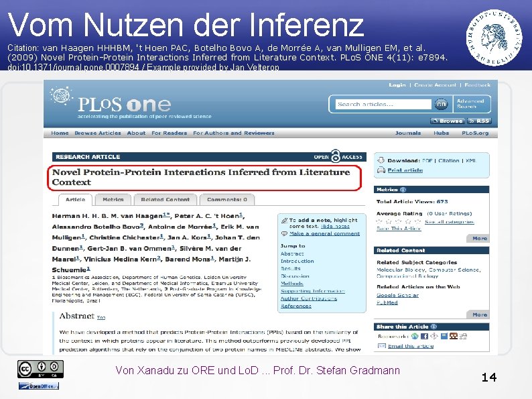
Task: Open Browse Articles in the navigation bar
Action: 98,133
